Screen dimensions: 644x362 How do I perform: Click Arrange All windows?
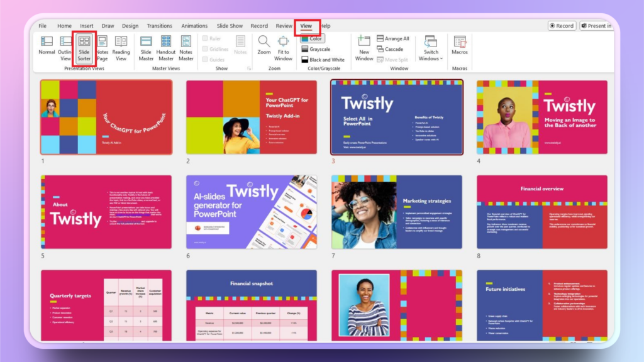[x=392, y=38]
